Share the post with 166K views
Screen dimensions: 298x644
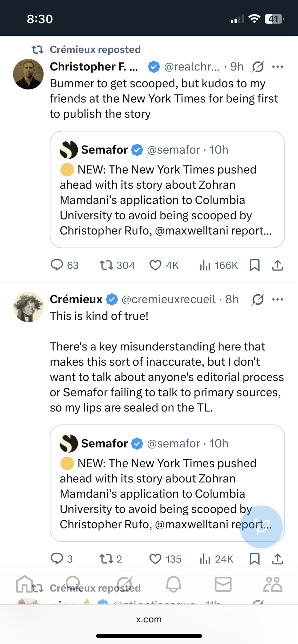(x=277, y=265)
